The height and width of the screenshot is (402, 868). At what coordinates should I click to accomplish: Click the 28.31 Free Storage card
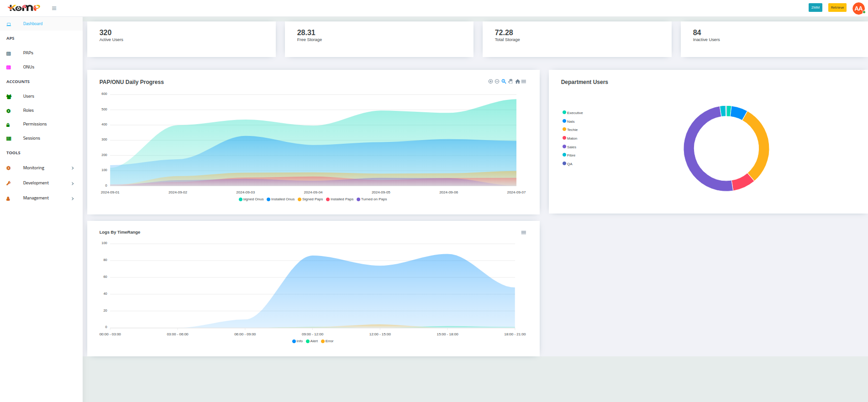click(x=379, y=39)
